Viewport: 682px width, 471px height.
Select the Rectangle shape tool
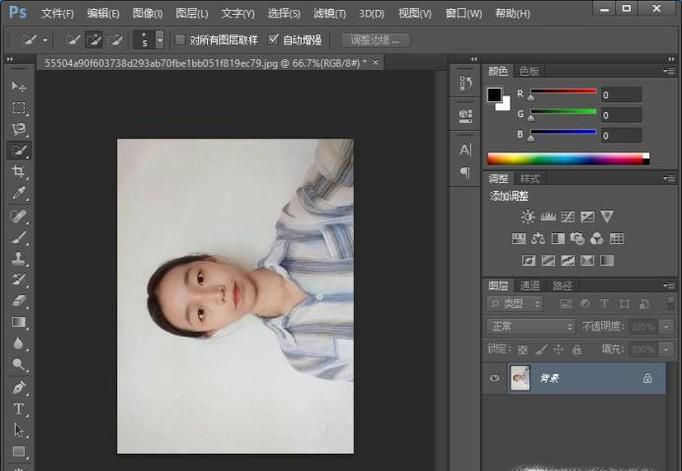point(18,451)
